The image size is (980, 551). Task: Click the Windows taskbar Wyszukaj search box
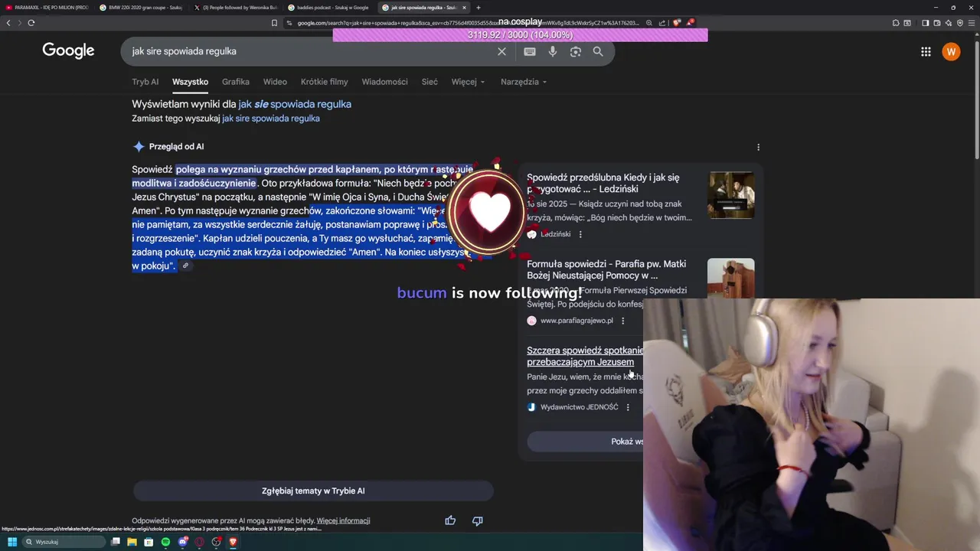pyautogui.click(x=63, y=542)
